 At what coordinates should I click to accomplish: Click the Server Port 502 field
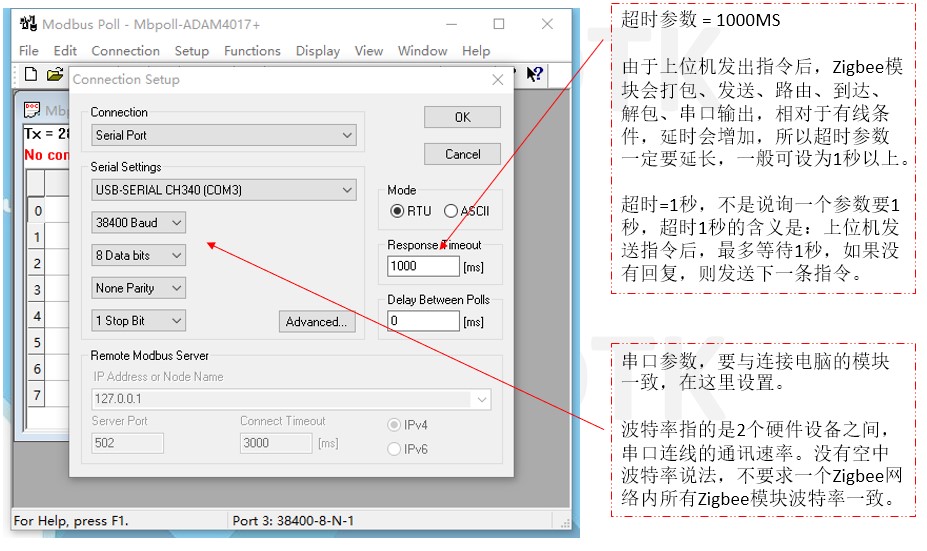[x=127, y=443]
